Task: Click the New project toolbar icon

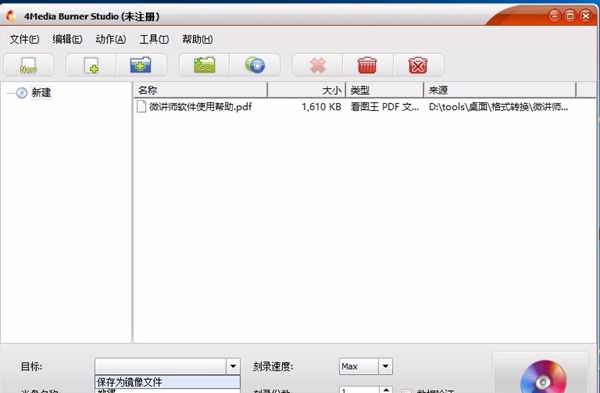Action: point(28,65)
